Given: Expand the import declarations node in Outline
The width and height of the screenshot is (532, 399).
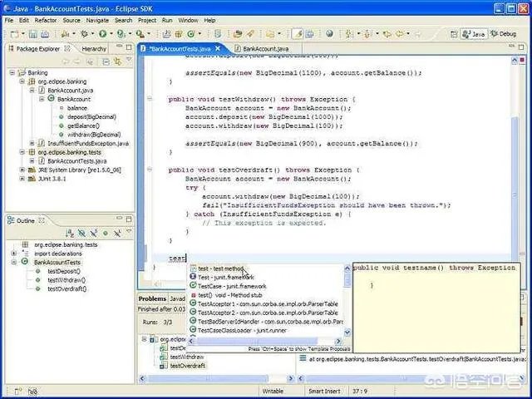Looking at the screenshot, I should pos(14,254).
